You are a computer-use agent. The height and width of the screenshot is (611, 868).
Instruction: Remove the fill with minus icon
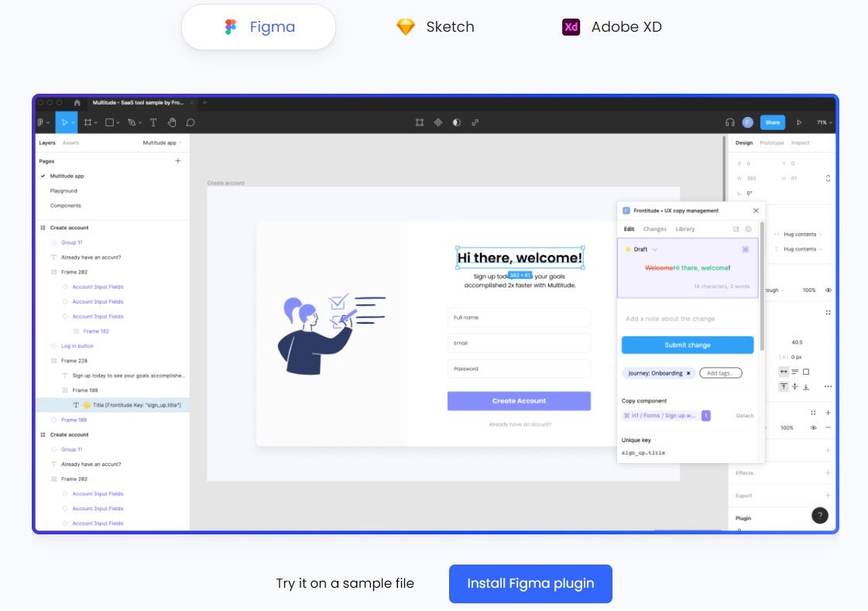pyautogui.click(x=828, y=427)
